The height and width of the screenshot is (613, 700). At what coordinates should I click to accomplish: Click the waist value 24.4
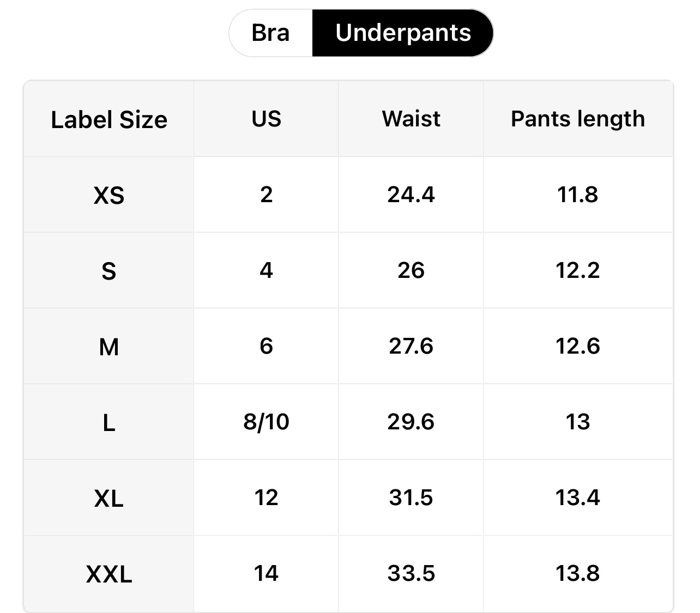(411, 195)
